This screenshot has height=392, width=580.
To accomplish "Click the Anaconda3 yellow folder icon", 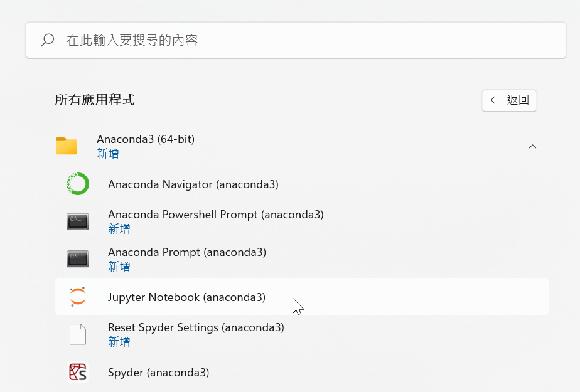I will pos(67,146).
